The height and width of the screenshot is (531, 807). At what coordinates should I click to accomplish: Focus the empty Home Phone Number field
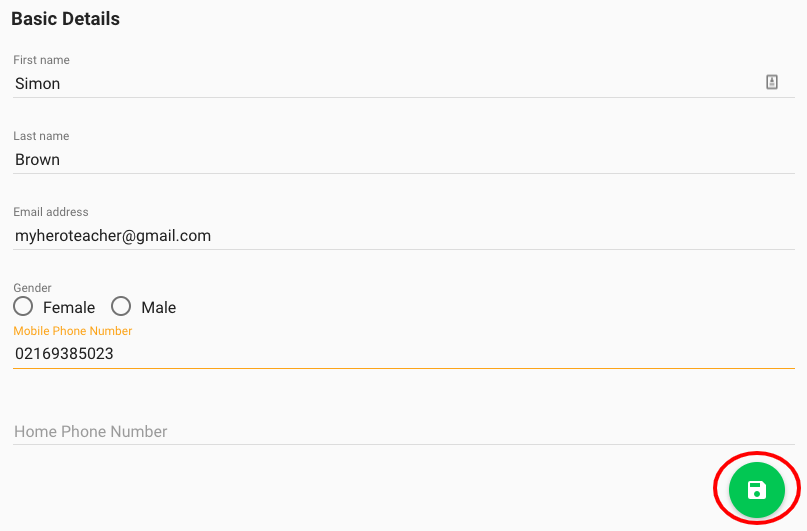tap(400, 432)
